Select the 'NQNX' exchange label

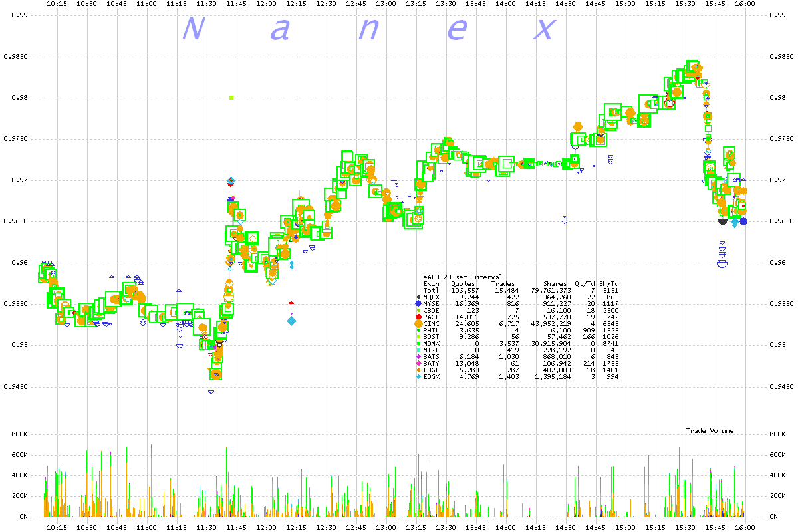click(432, 343)
